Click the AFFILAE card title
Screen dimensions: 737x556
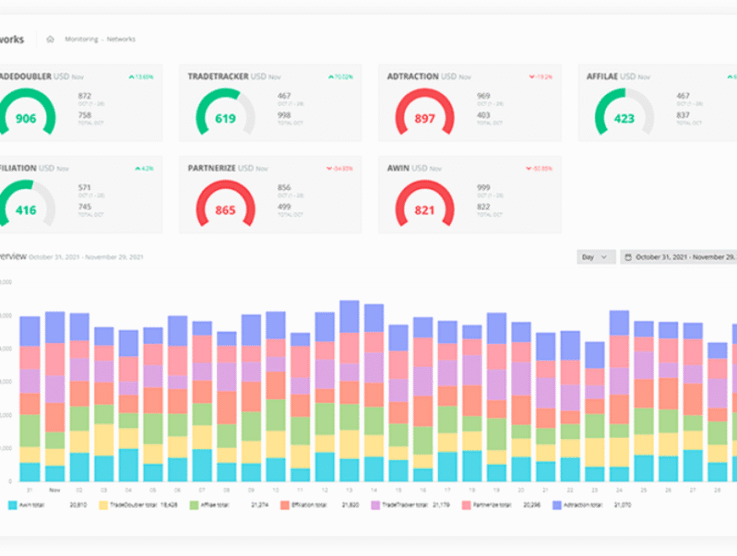pyautogui.click(x=602, y=76)
